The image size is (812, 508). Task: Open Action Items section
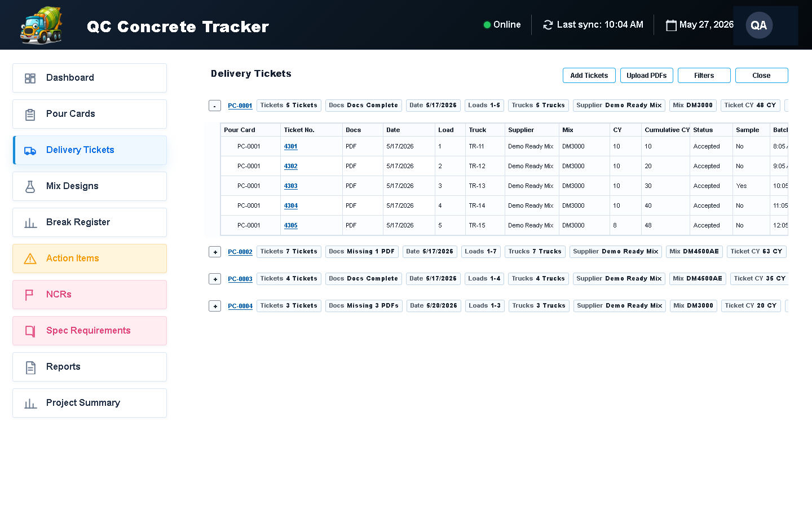pyautogui.click(x=90, y=259)
